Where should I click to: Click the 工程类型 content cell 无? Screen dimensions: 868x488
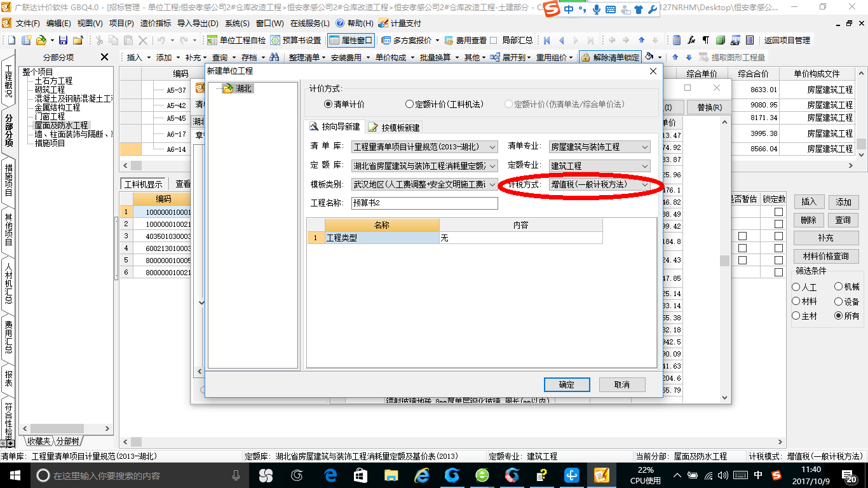tap(520, 238)
